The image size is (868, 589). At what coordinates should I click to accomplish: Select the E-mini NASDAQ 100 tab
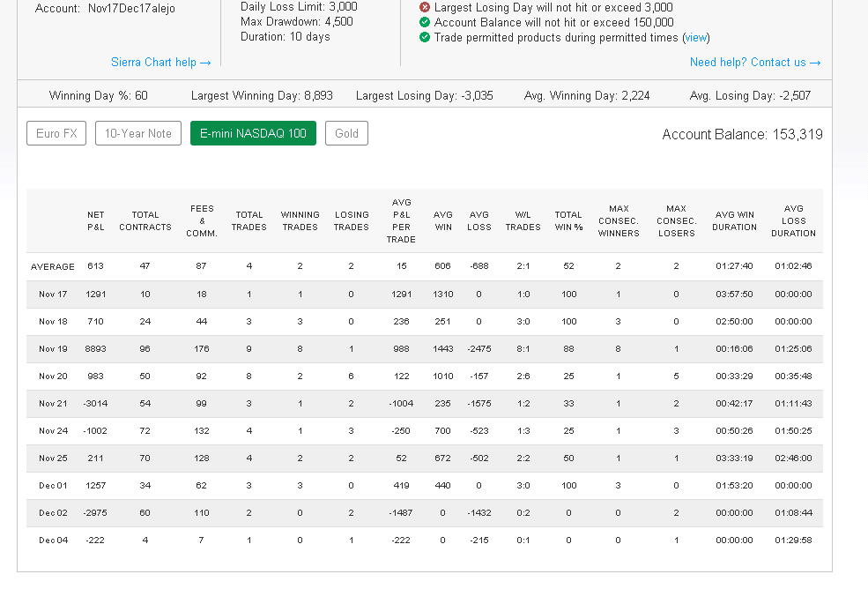tap(253, 133)
